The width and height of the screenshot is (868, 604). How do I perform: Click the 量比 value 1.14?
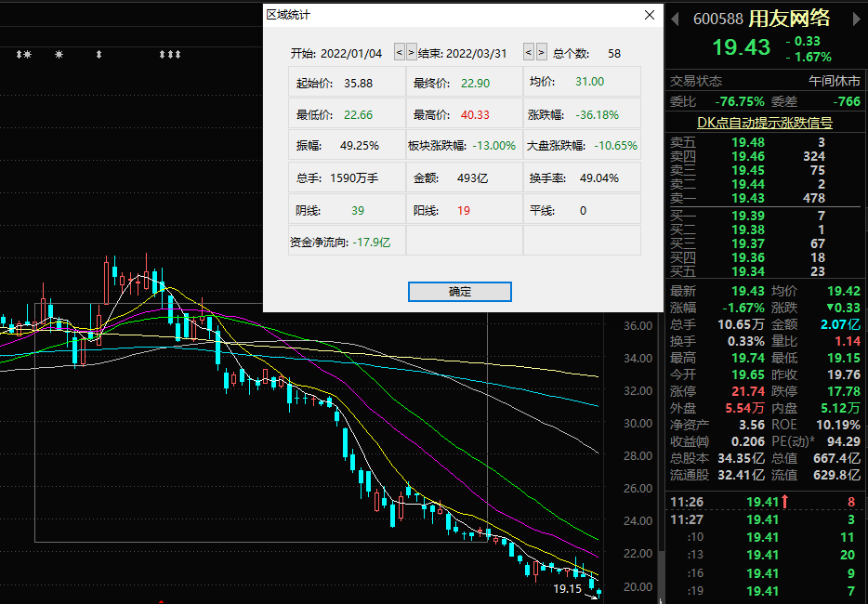(848, 341)
